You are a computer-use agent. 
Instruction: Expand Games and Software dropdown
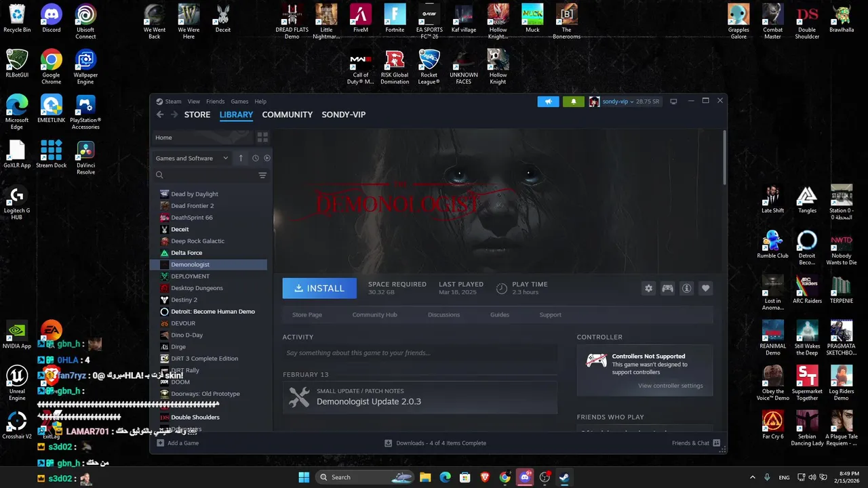(x=192, y=158)
